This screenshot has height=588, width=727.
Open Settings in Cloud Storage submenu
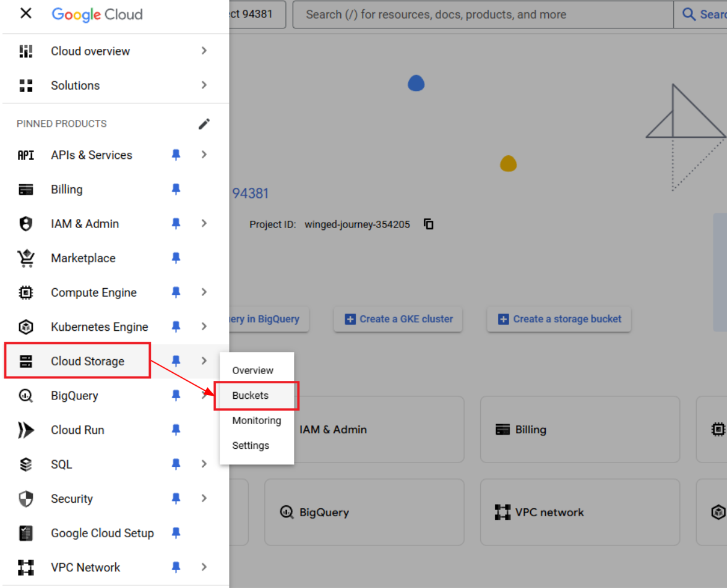[x=257, y=446]
